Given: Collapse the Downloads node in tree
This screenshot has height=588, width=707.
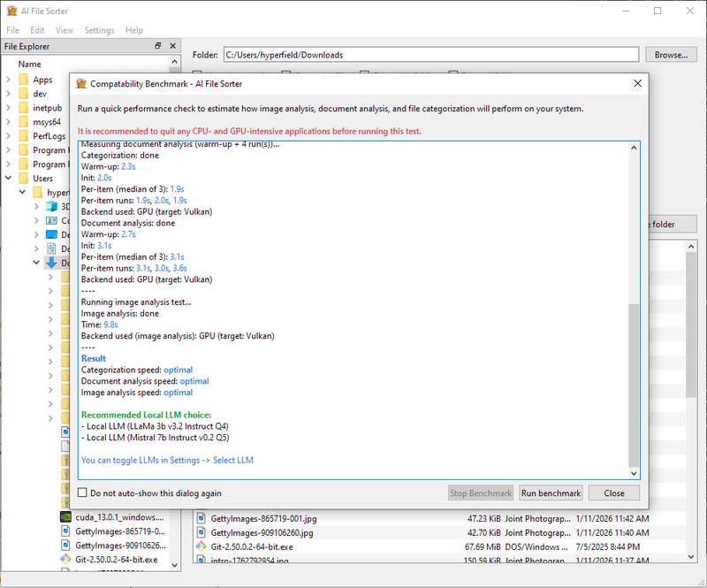Looking at the screenshot, I should click(x=36, y=263).
